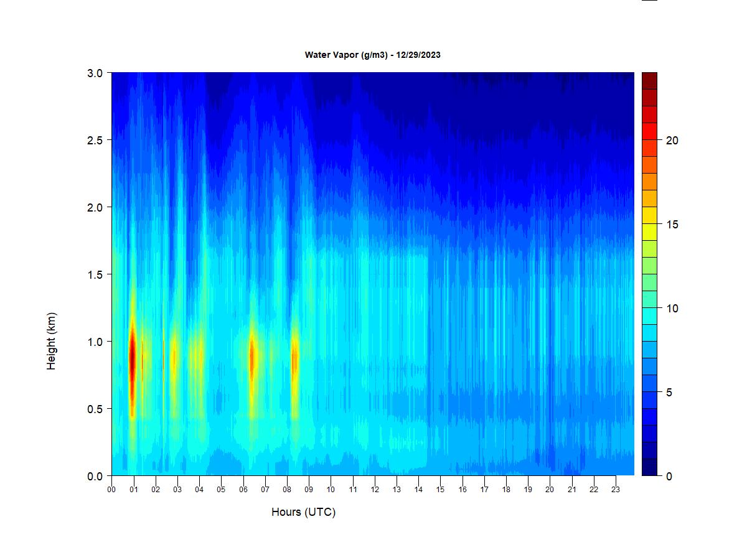Select the 12 hour tick label
This screenshot has height=560, width=747.
click(x=375, y=489)
